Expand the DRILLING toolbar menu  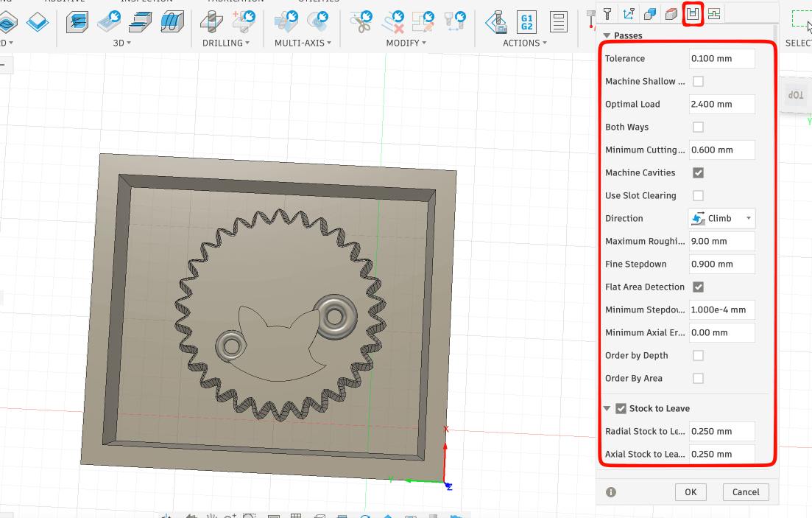click(x=226, y=43)
